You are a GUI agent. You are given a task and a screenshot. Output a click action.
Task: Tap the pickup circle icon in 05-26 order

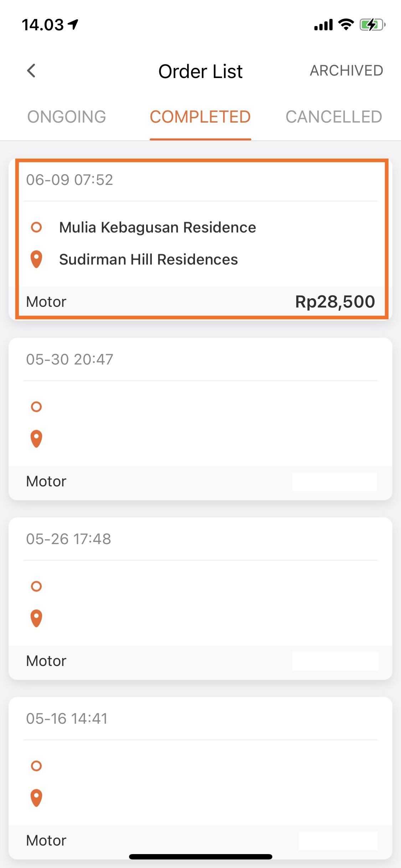[x=36, y=586]
